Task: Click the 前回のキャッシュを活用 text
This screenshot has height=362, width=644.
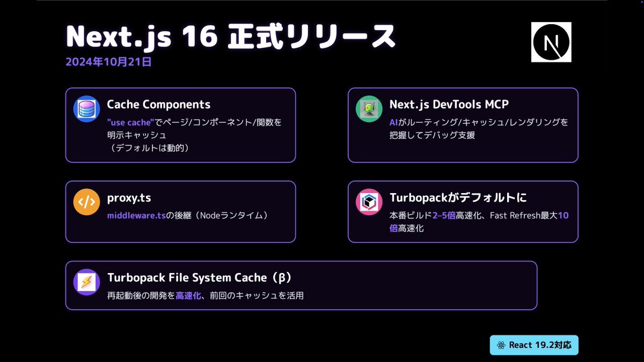Action: click(x=257, y=295)
